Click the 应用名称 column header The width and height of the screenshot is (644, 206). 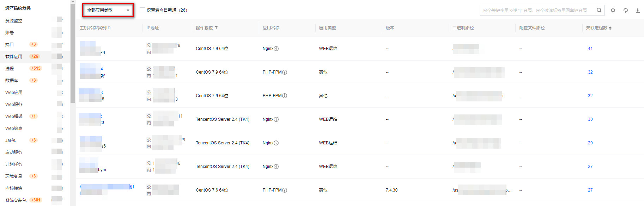271,28
